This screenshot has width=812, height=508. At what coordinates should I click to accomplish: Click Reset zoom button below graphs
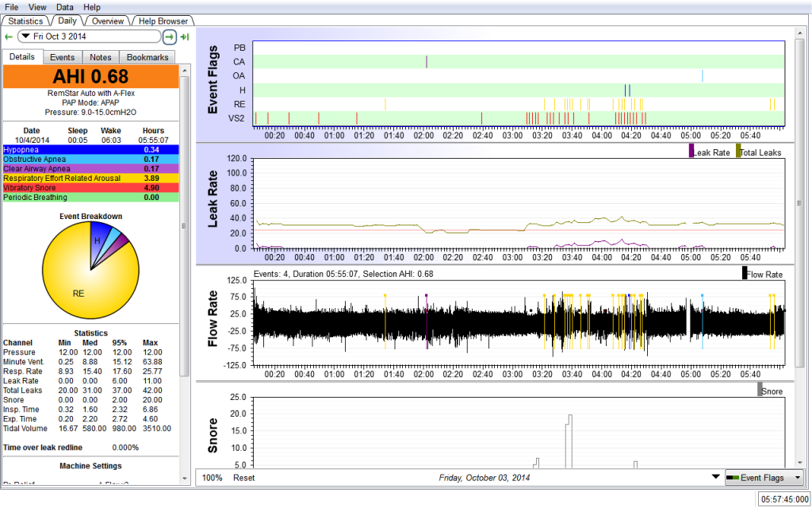tap(243, 478)
